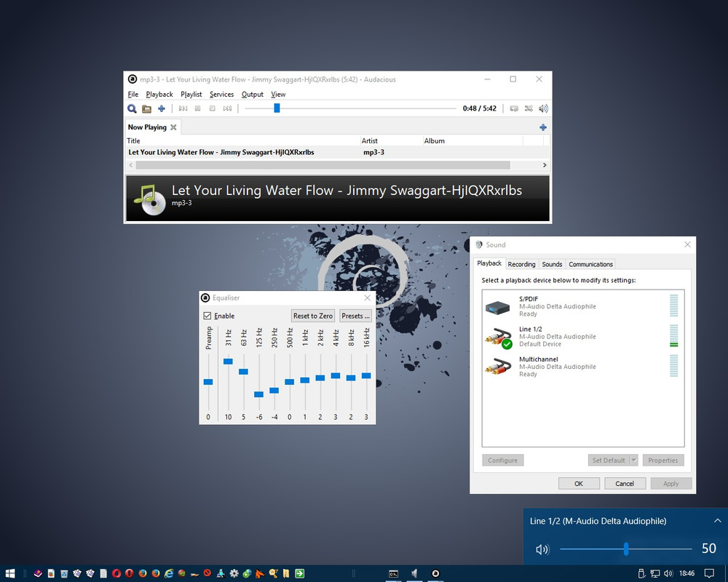The height and width of the screenshot is (582, 728).
Task: Toggle shuffle mode in Audacious toolbar
Action: pos(529,108)
